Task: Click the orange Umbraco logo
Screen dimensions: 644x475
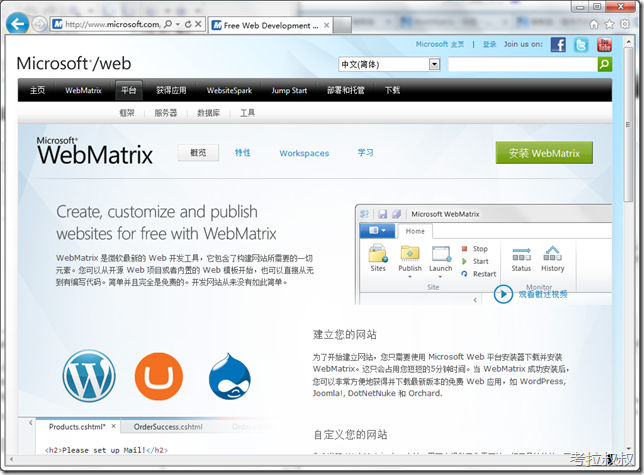Action: coord(159,376)
